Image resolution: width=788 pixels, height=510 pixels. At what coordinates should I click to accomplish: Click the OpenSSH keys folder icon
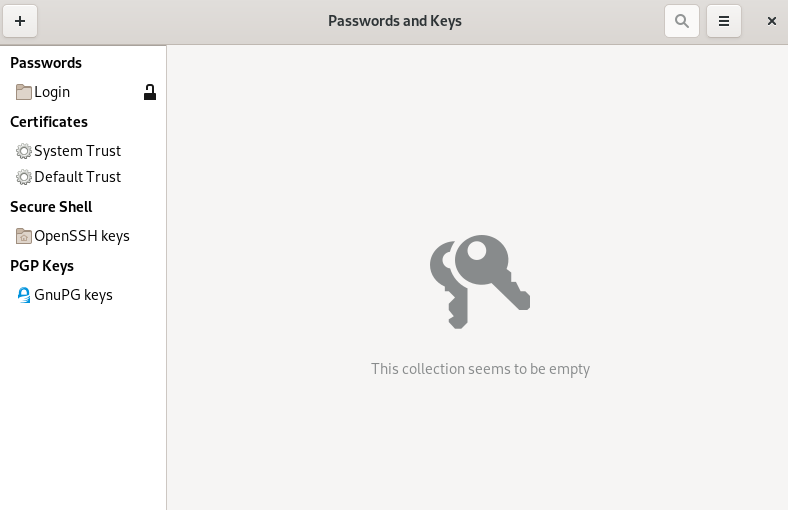click(24, 236)
